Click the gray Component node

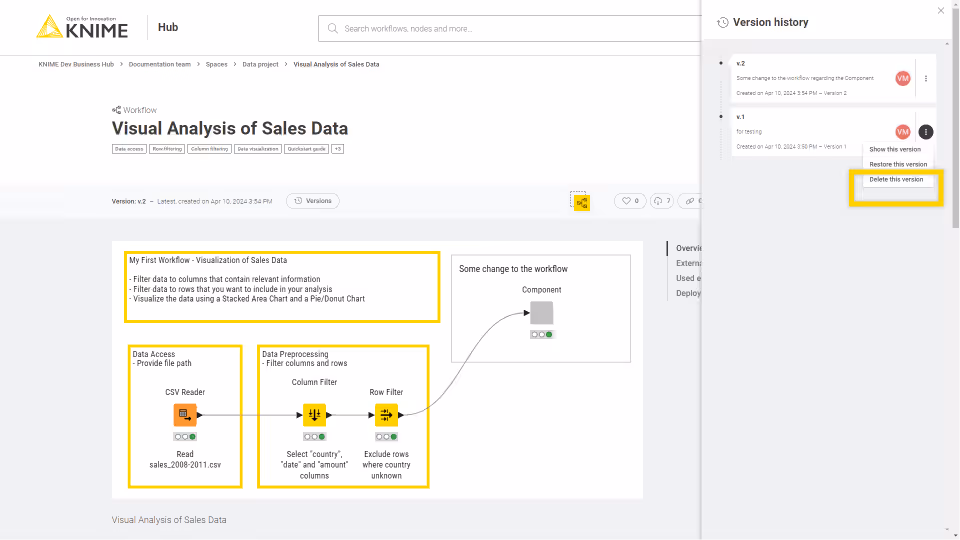coord(541,313)
